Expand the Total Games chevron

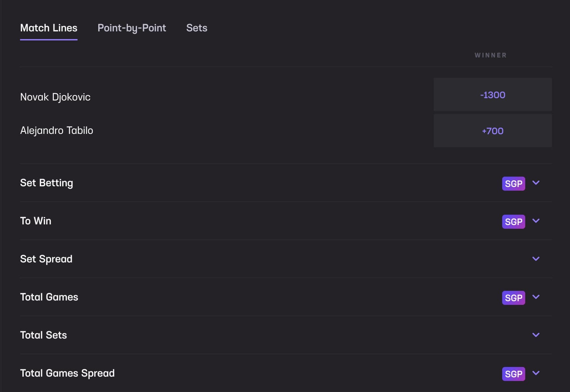[x=536, y=297]
